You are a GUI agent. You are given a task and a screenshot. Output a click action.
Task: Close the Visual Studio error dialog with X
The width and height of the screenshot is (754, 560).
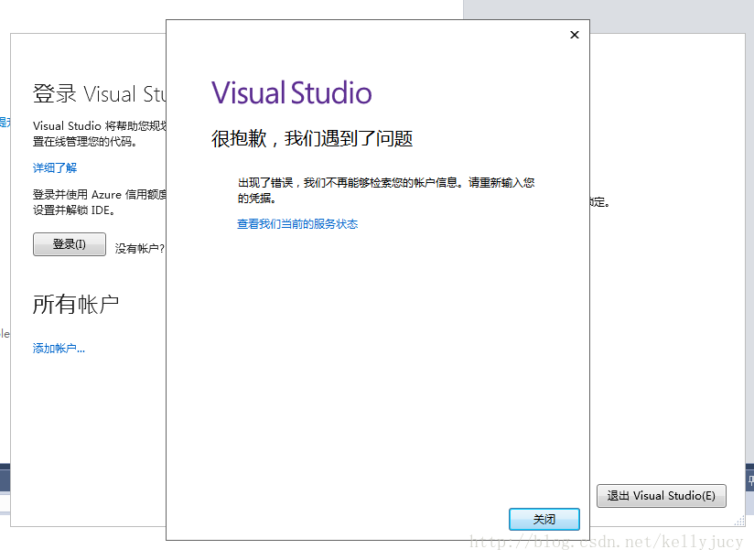point(574,35)
